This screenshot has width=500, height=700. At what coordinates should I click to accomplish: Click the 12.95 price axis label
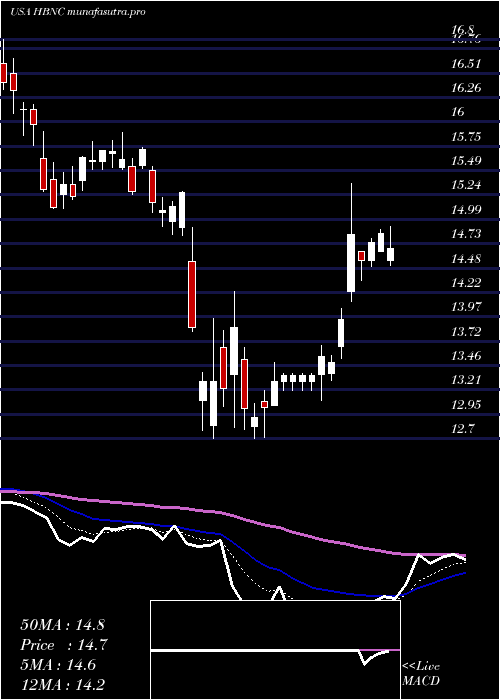[466, 405]
